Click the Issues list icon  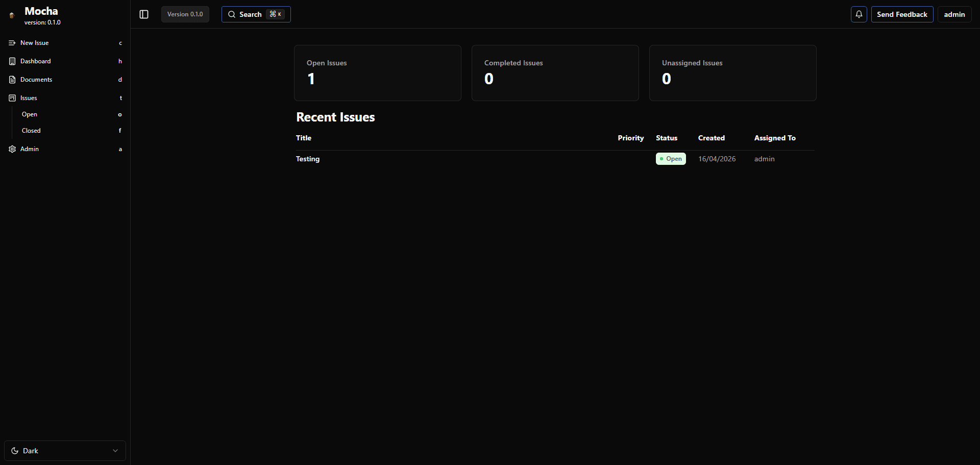12,98
